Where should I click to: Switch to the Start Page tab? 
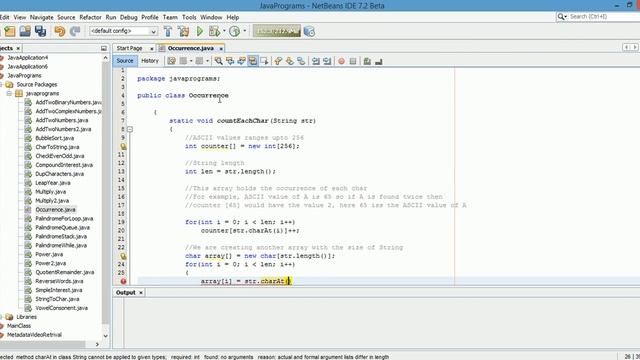point(130,48)
